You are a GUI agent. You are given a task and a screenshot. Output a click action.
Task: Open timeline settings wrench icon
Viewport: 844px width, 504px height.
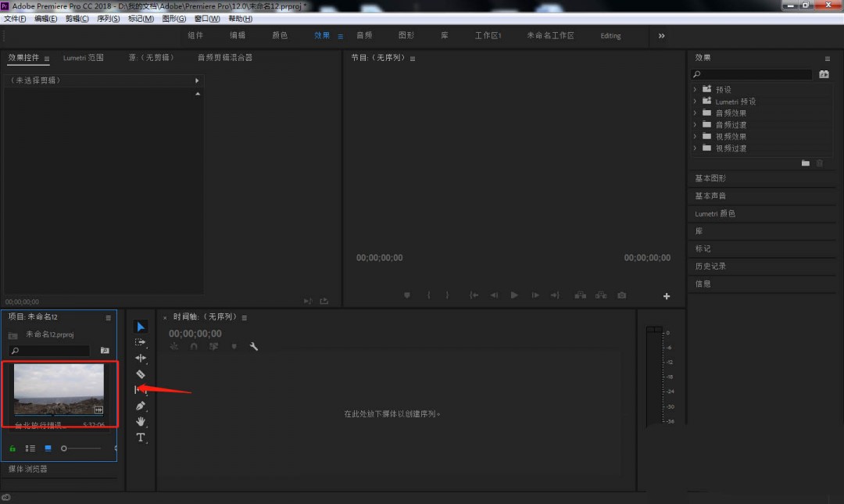[x=254, y=347]
